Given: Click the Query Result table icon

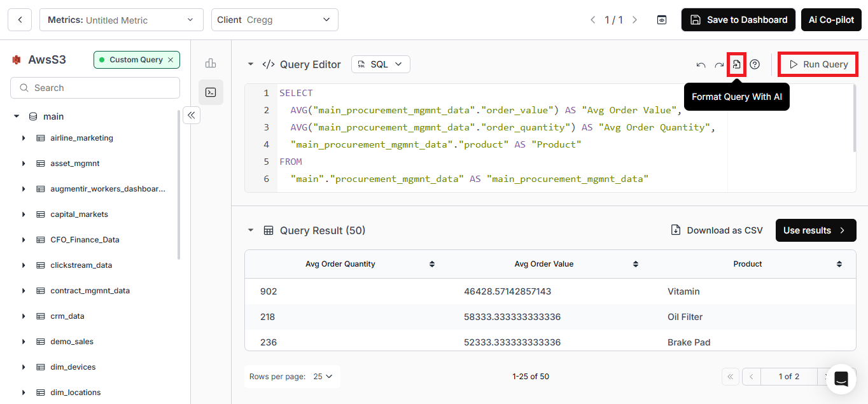Looking at the screenshot, I should tap(269, 230).
